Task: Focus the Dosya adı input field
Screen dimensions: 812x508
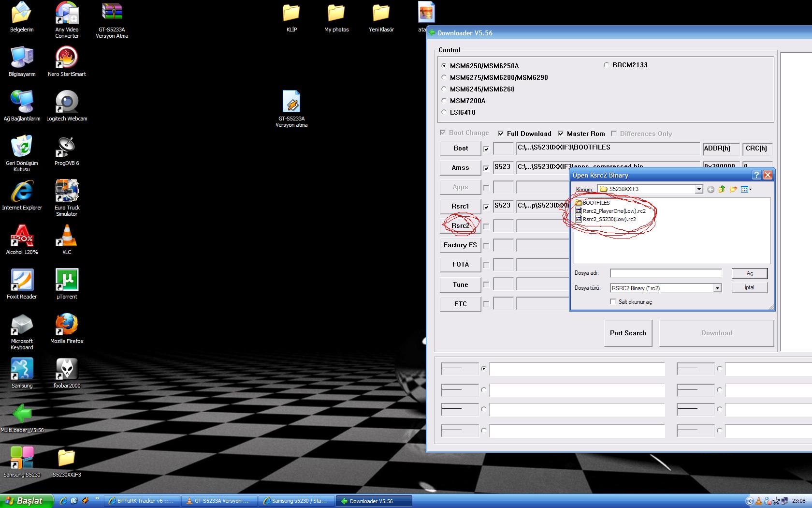Action: coord(666,273)
